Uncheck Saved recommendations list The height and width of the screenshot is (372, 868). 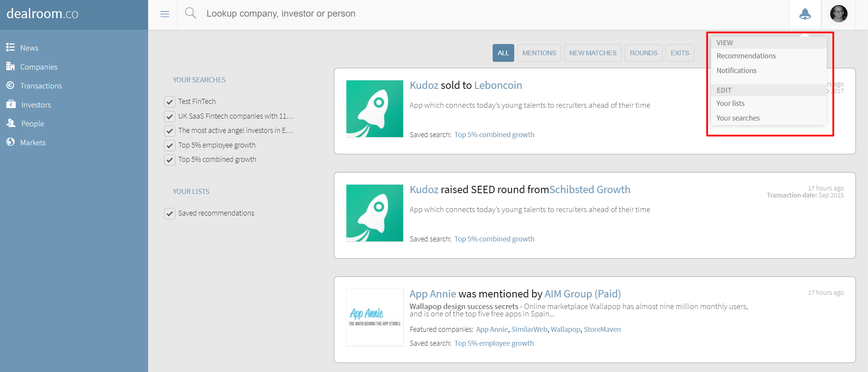[x=170, y=214]
